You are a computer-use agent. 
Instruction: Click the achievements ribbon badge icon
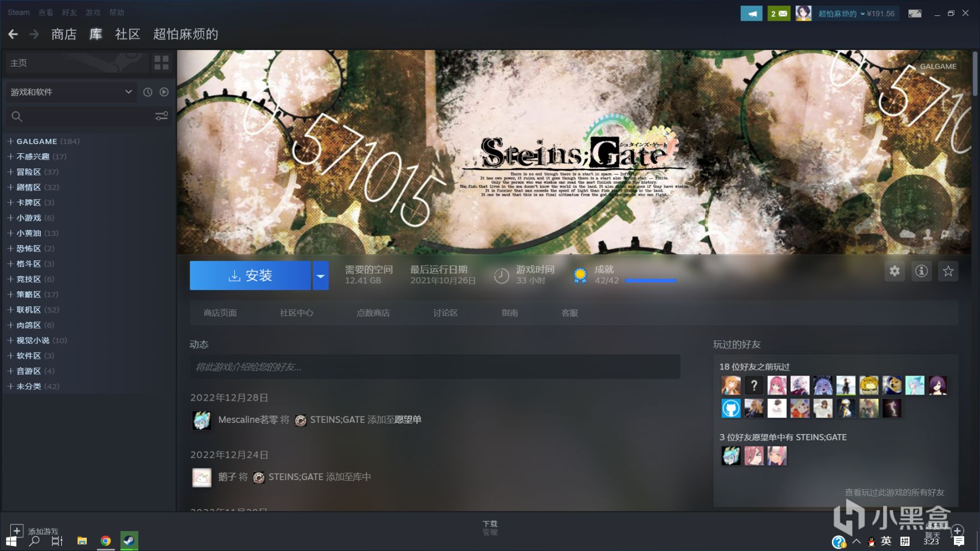[x=580, y=275]
